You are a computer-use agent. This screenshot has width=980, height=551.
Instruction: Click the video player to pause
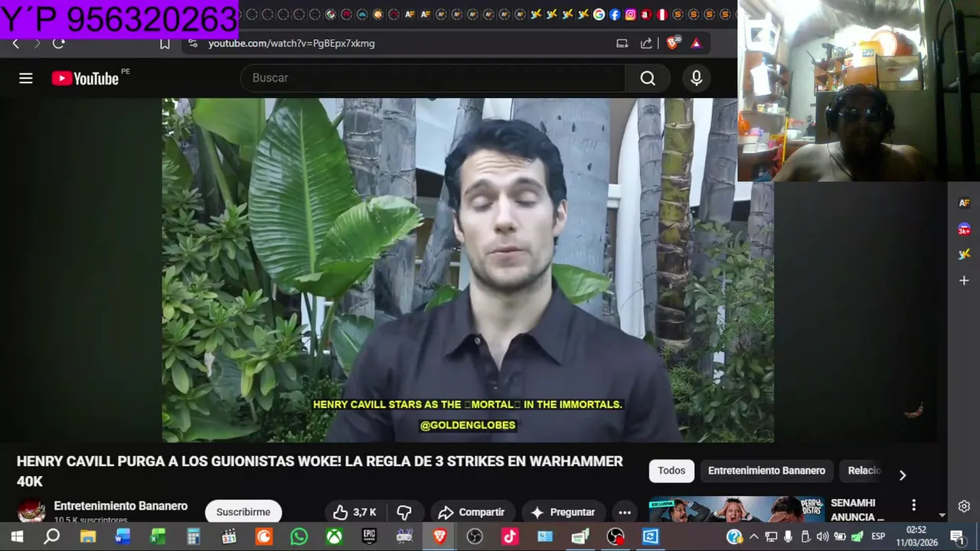point(468,270)
